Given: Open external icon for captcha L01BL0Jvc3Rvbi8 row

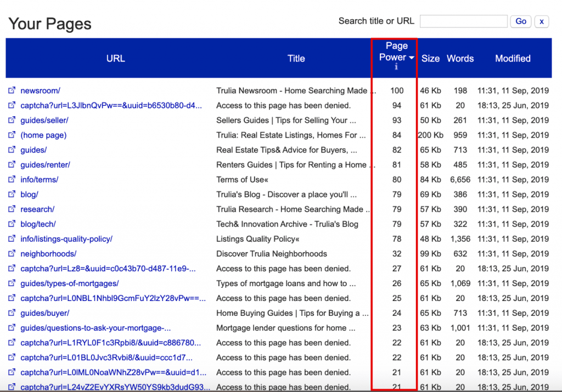Looking at the screenshot, I should [12, 357].
